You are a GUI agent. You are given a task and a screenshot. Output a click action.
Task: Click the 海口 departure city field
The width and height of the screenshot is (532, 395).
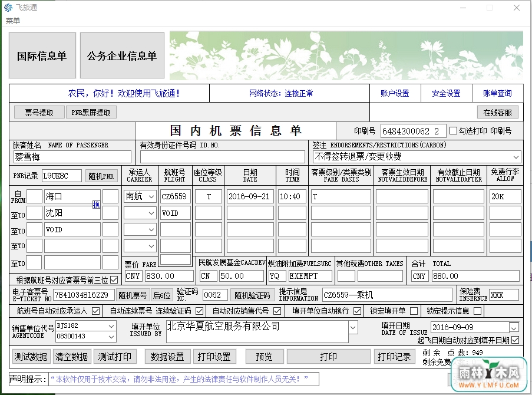click(x=72, y=196)
